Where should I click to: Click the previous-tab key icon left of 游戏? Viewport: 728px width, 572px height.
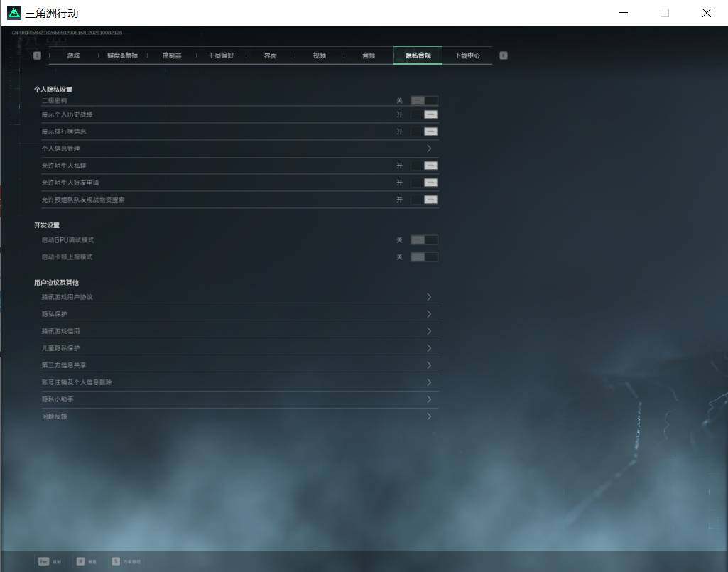37,55
